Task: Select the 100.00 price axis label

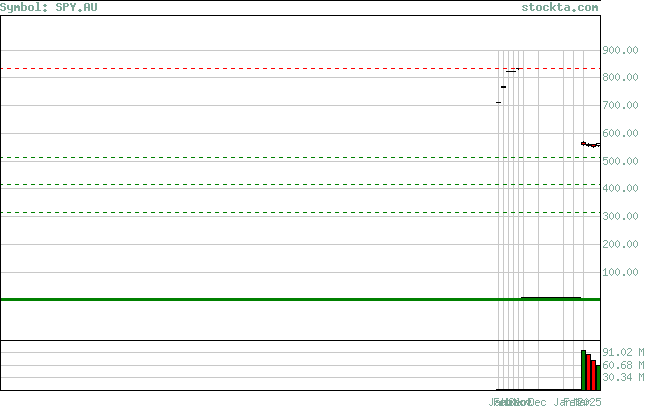Action: (620, 272)
